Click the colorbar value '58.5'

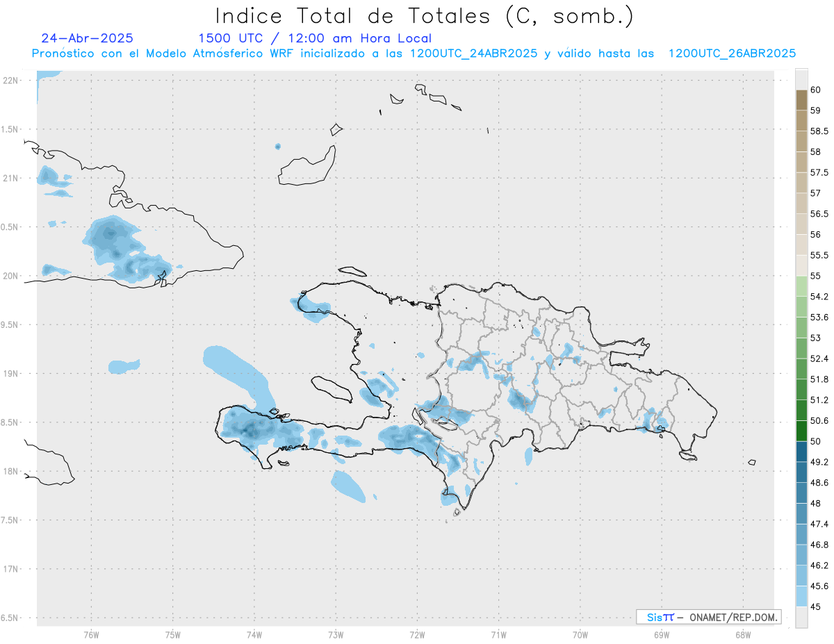pyautogui.click(x=819, y=131)
